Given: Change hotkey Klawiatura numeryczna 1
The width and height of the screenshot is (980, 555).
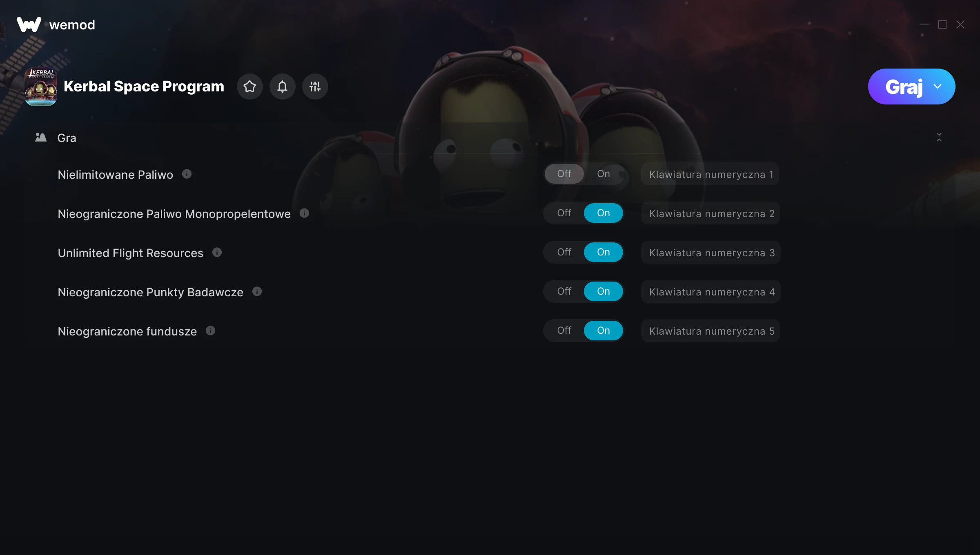Looking at the screenshot, I should tap(710, 174).
